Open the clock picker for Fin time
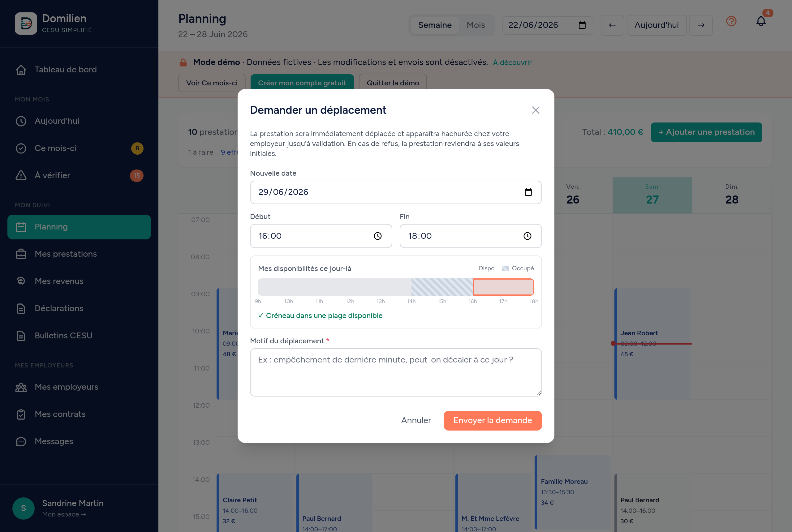Viewport: 792px width, 532px height. coord(527,236)
